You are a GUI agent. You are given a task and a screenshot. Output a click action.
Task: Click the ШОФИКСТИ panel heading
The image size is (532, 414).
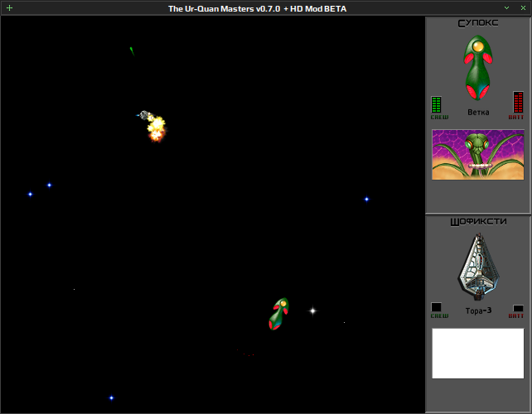point(478,222)
